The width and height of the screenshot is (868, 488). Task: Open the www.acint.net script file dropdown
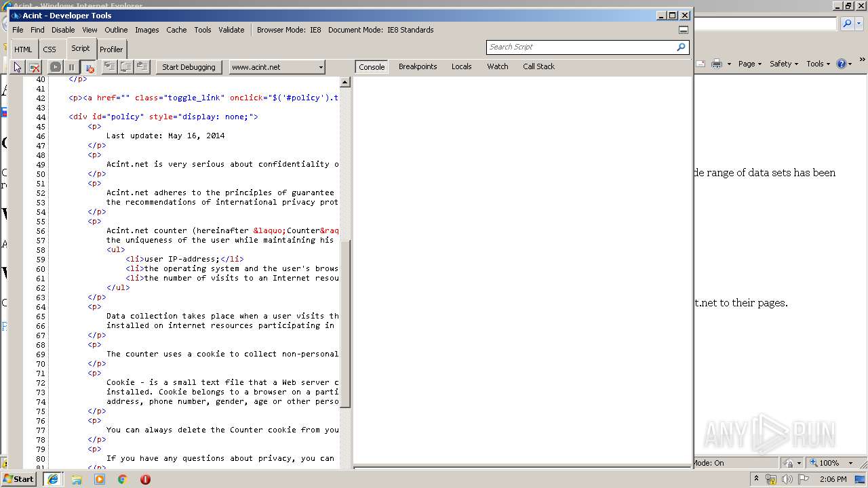277,67
